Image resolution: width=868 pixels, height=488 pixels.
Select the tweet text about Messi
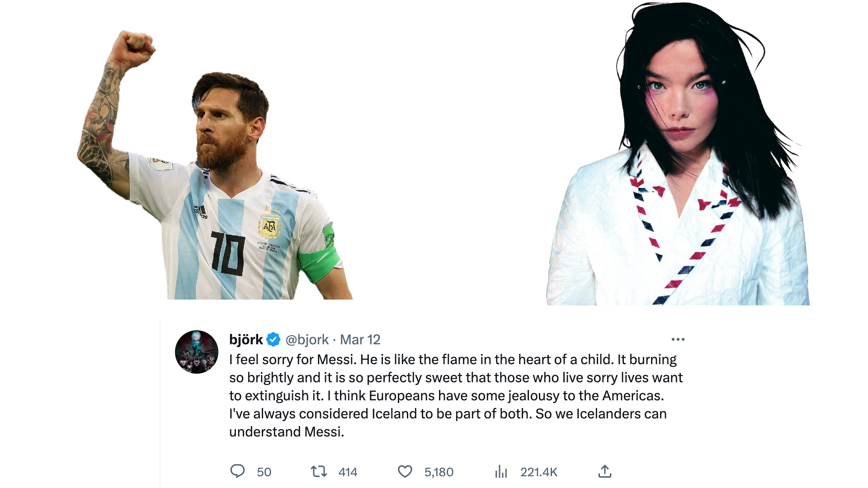pos(456,395)
